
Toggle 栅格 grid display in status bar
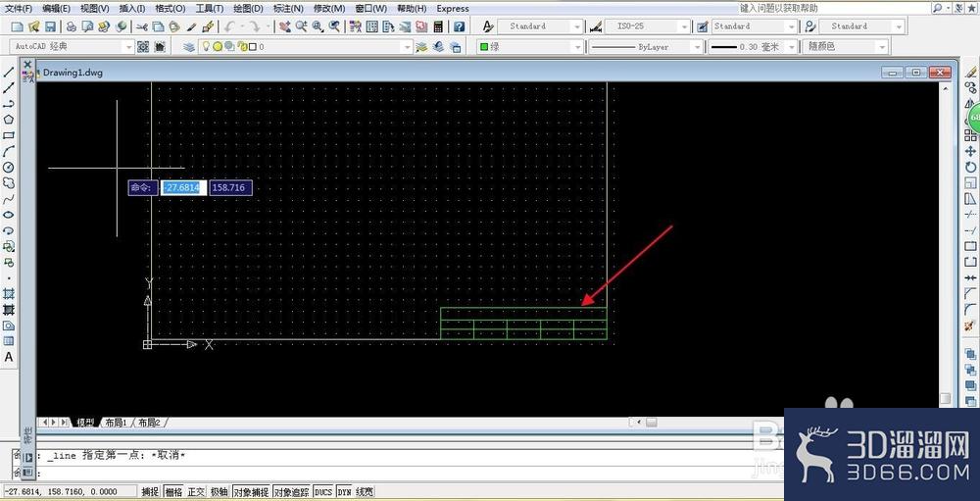(x=173, y=492)
